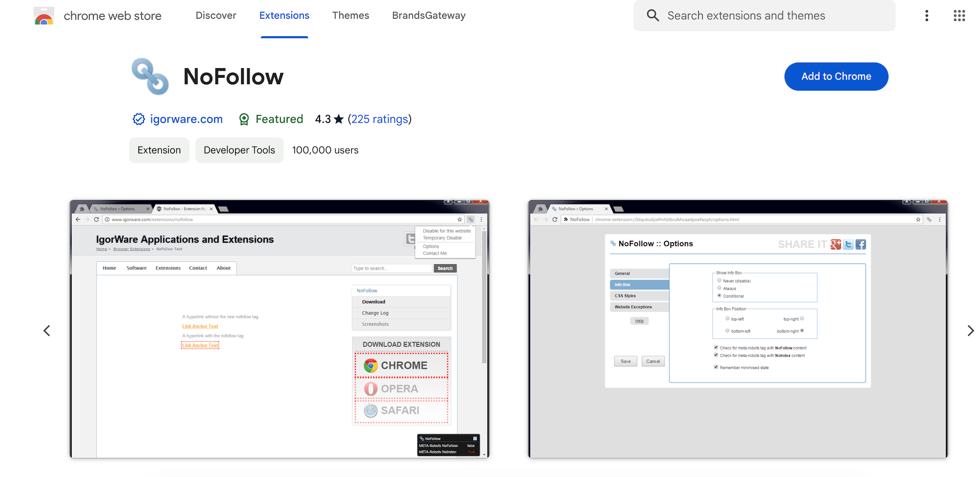Click the 100,000 users text

325,150
